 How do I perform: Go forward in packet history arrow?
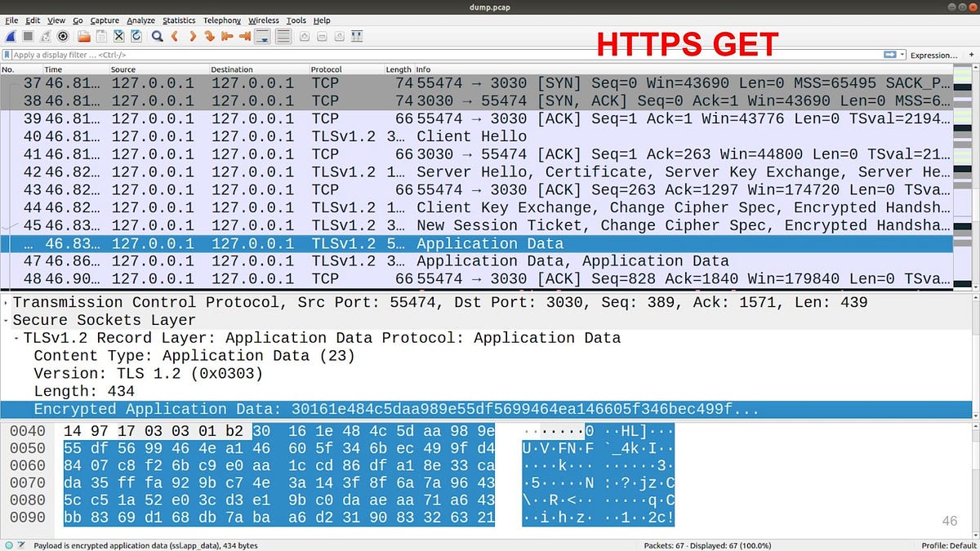194,37
